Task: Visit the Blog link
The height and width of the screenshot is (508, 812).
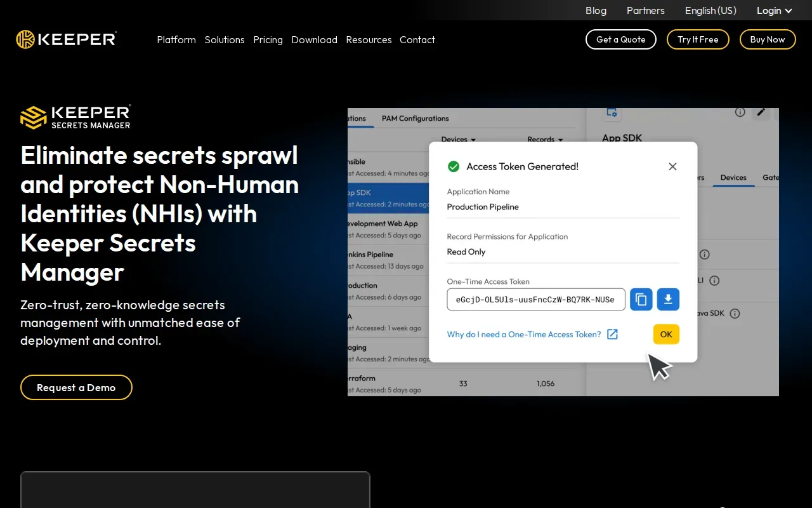Action: (596, 11)
